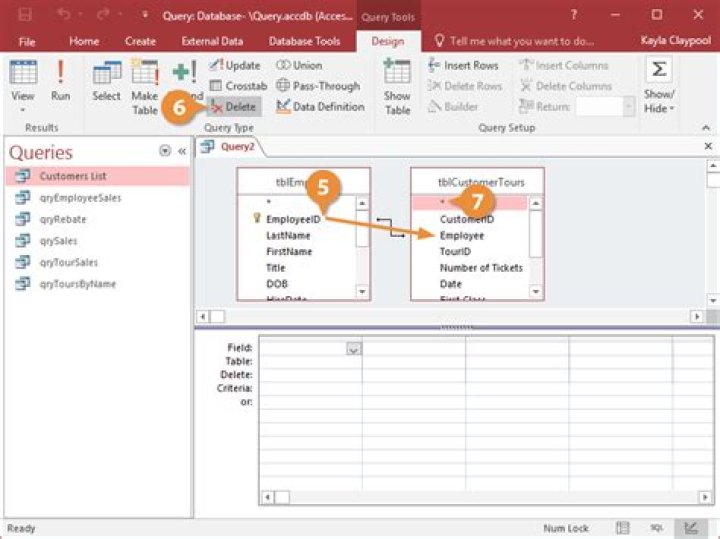720x539 pixels.
Task: Click Delete Columns in Query Setup
Action: coord(566,86)
